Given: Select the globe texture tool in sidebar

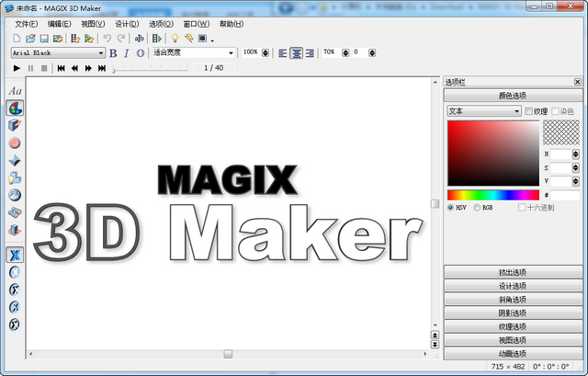Looking at the screenshot, I should [x=15, y=195].
